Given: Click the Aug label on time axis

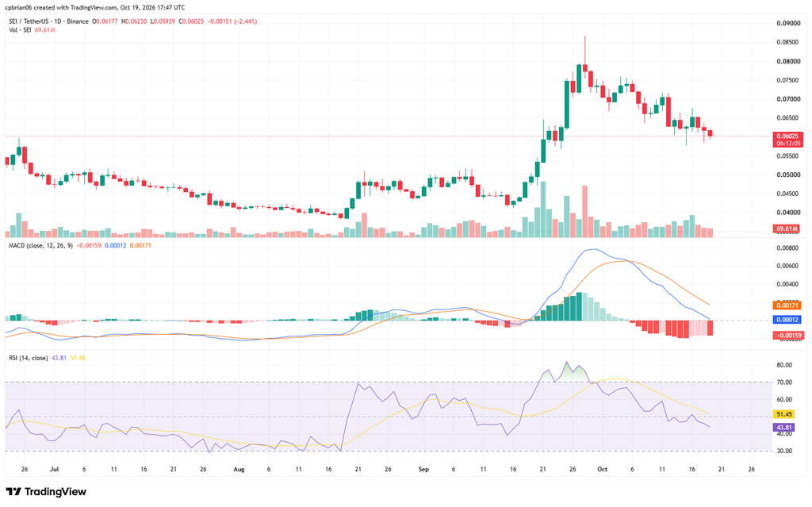Looking at the screenshot, I should pos(239,469).
